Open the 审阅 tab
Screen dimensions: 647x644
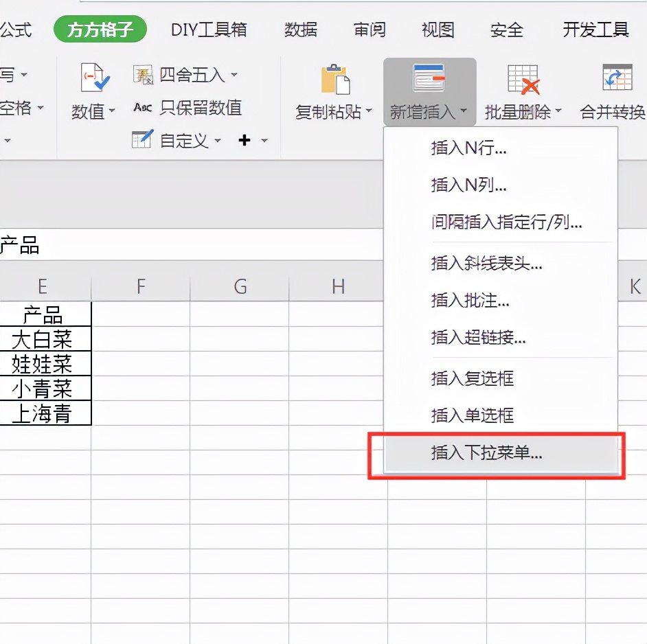point(370,30)
